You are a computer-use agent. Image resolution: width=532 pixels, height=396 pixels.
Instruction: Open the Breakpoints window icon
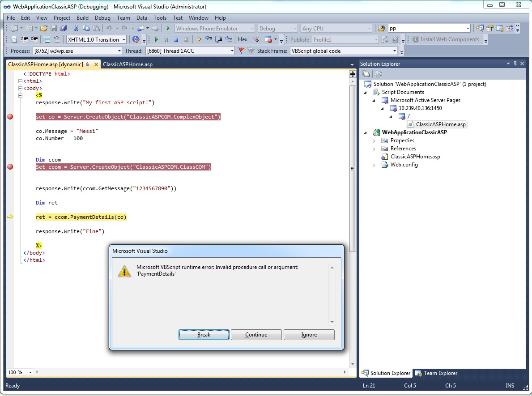pos(268,40)
